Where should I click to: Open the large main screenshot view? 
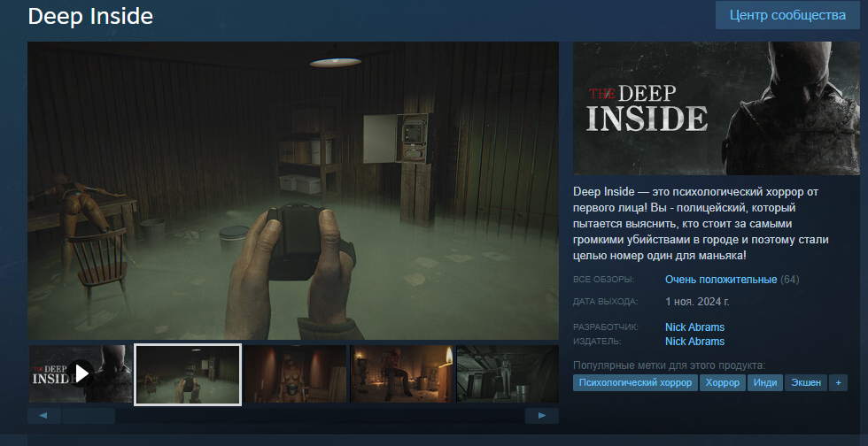tap(293, 190)
